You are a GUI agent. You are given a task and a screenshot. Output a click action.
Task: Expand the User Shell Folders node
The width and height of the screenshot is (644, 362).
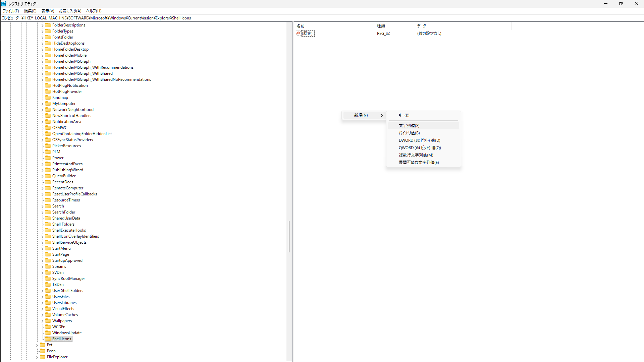pyautogui.click(x=43, y=291)
